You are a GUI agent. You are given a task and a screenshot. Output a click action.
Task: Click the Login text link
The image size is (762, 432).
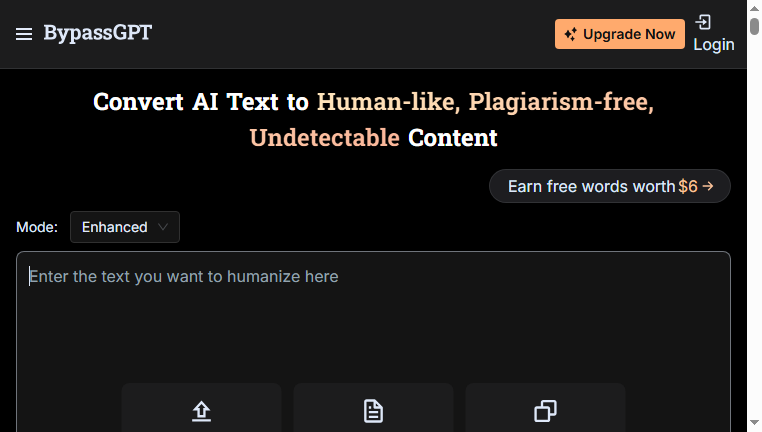[x=713, y=45]
